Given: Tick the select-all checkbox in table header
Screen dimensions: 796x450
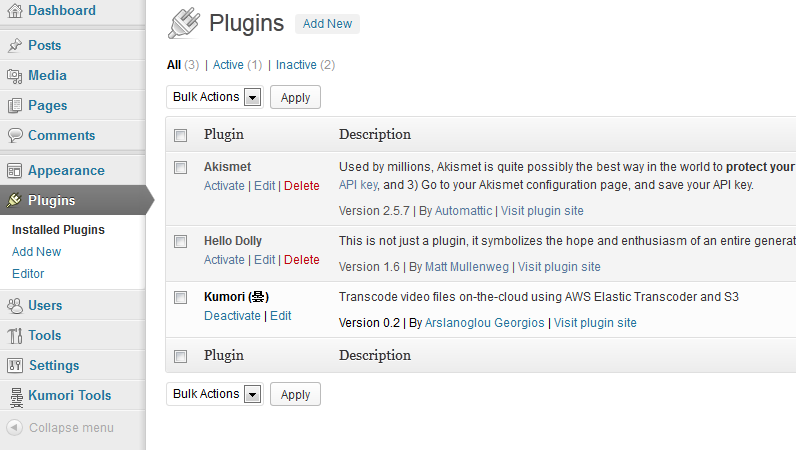Looking at the screenshot, I should click(181, 135).
